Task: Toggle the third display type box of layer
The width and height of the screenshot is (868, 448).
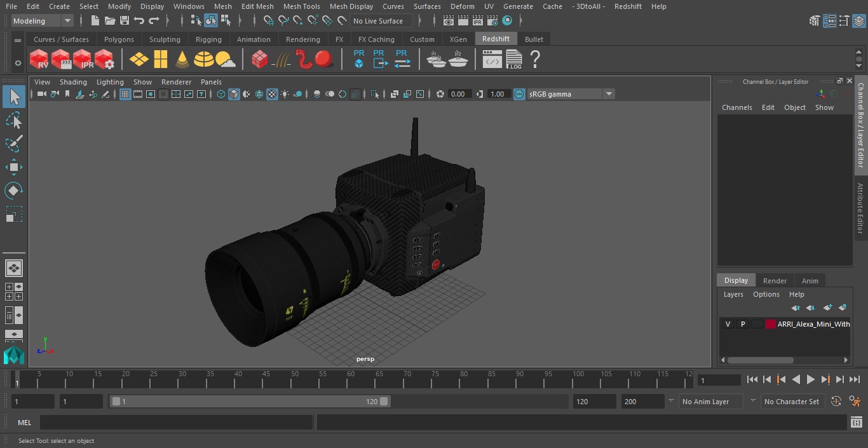Action: (x=757, y=324)
